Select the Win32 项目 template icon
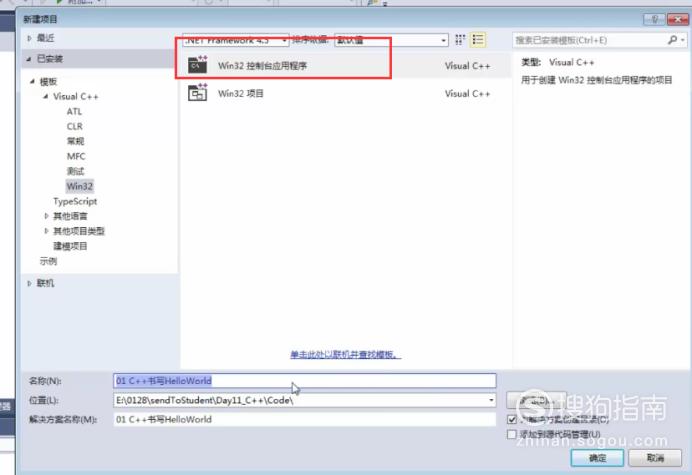Image resolution: width=692 pixels, height=475 pixels. pyautogui.click(x=197, y=93)
